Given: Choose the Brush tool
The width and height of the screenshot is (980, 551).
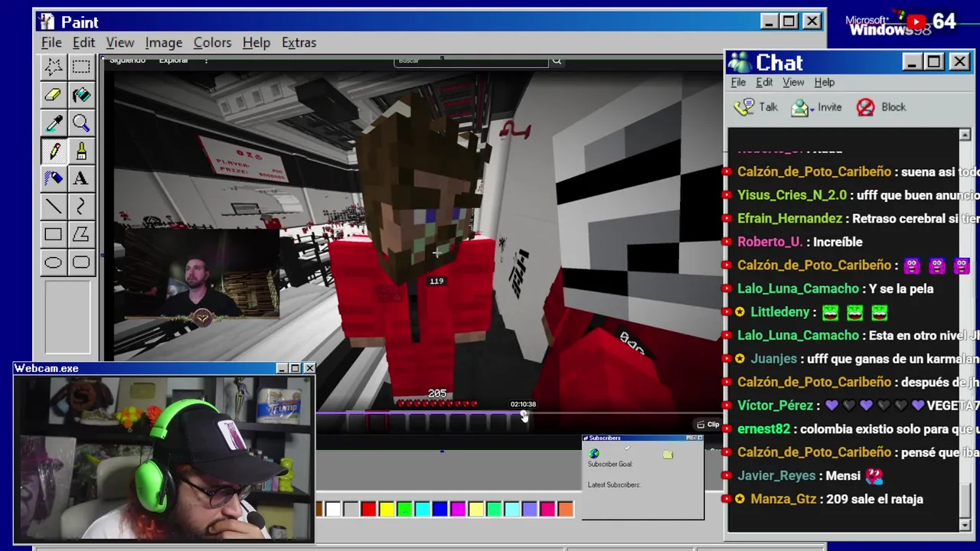Looking at the screenshot, I should [80, 151].
